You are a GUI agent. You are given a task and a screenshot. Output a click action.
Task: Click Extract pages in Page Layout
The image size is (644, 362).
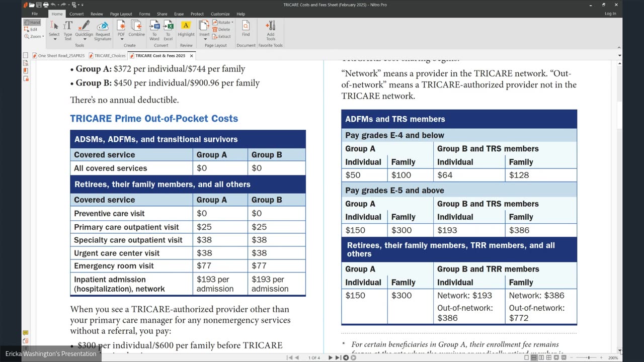(x=222, y=37)
